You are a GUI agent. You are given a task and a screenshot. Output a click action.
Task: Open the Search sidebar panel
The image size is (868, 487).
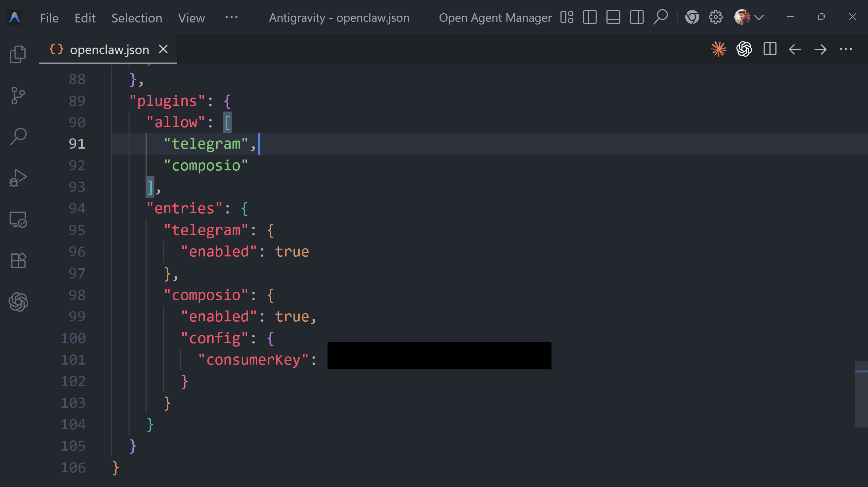point(18,137)
